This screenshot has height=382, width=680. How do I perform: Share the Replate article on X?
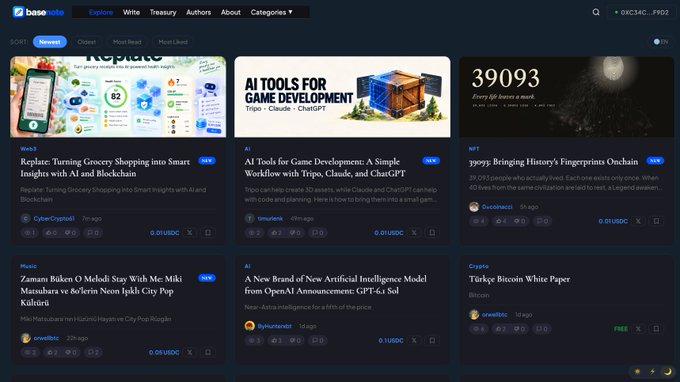[190, 233]
